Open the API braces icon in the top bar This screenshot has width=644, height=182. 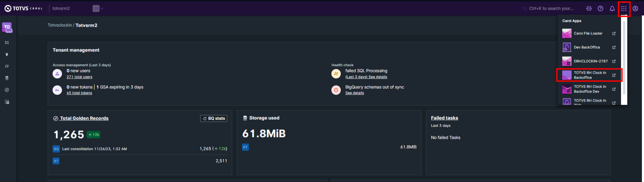[x=589, y=9]
